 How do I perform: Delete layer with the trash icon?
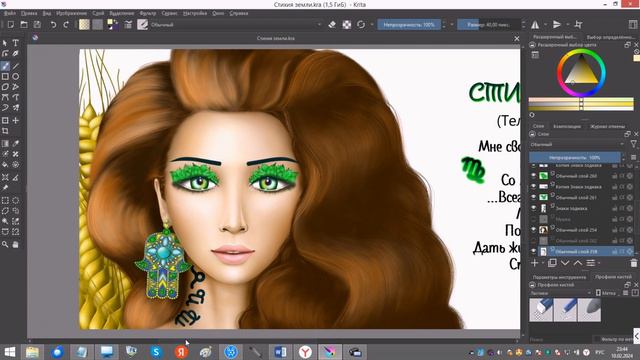tap(633, 263)
